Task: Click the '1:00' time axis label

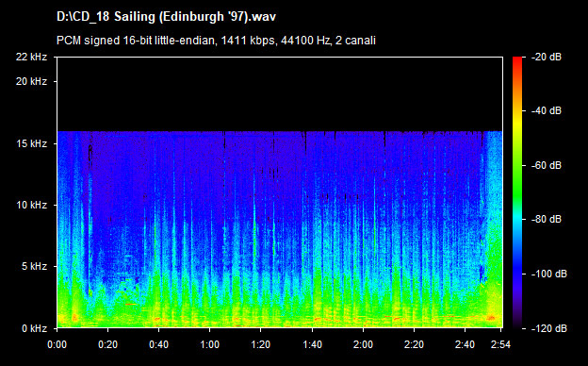Action: [210, 344]
